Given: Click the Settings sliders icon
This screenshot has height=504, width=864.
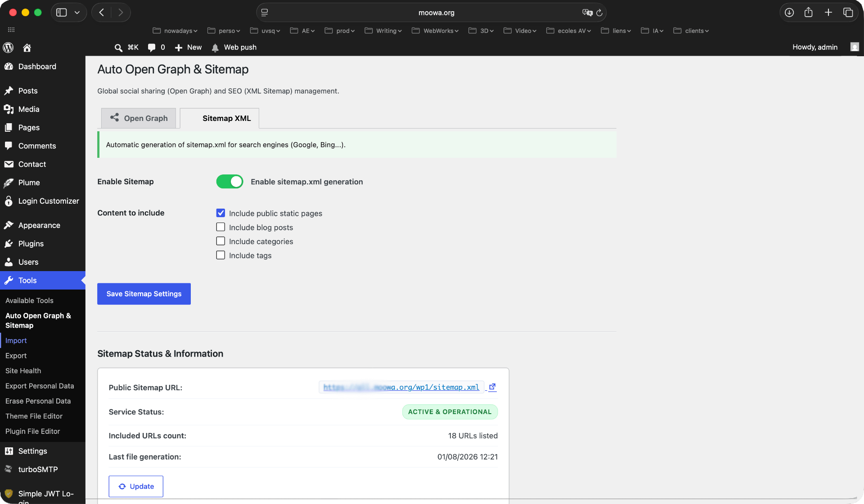Looking at the screenshot, I should [x=9, y=451].
